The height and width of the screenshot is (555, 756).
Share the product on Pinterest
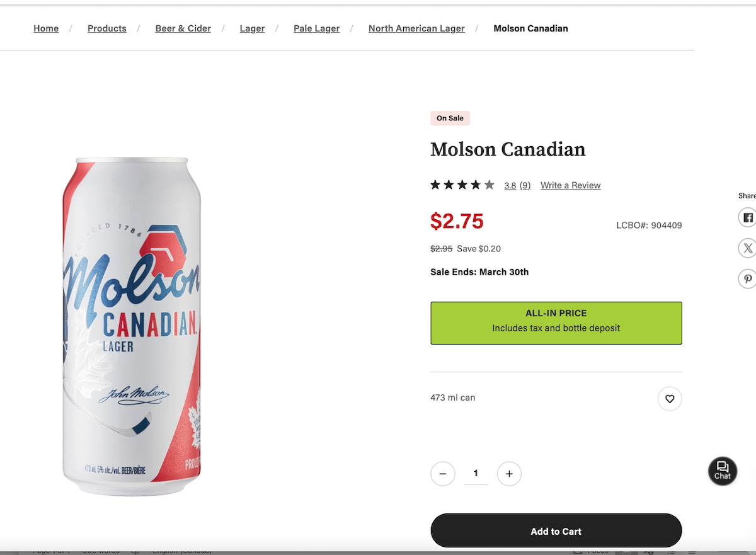click(x=747, y=278)
